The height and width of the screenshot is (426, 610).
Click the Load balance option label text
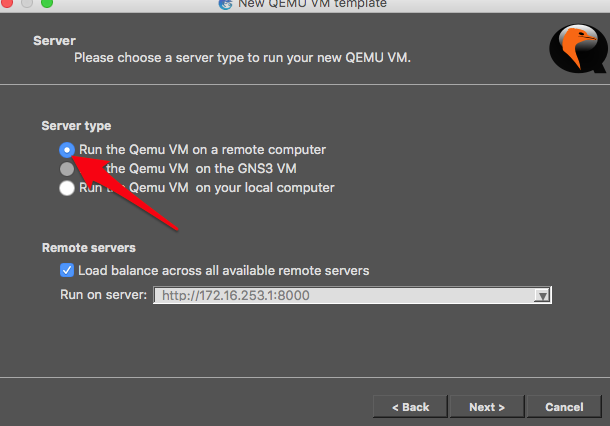coord(224,270)
